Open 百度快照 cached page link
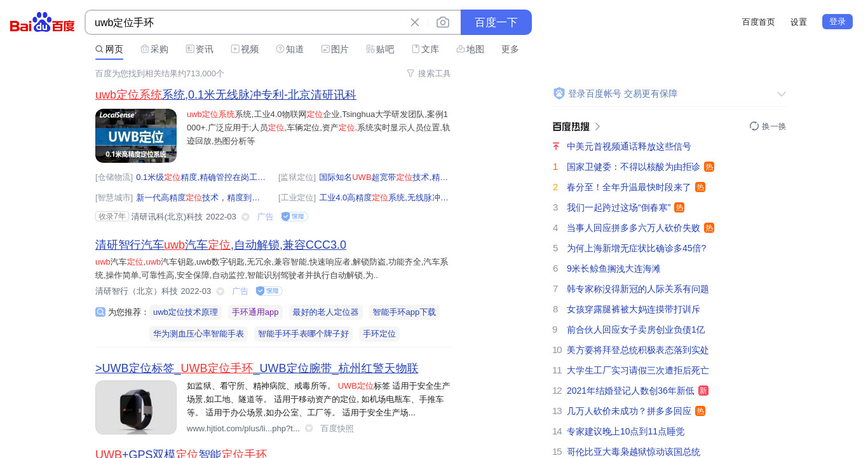The image size is (868, 458). tap(337, 429)
